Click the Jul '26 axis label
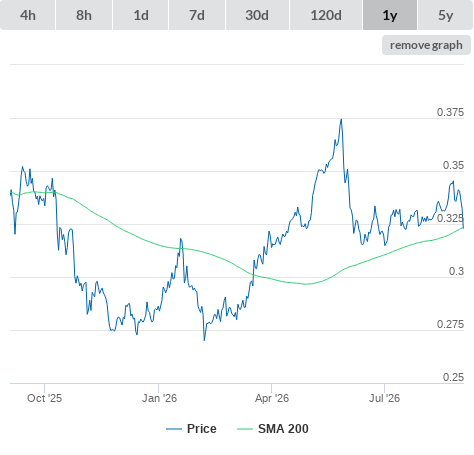 (x=384, y=398)
